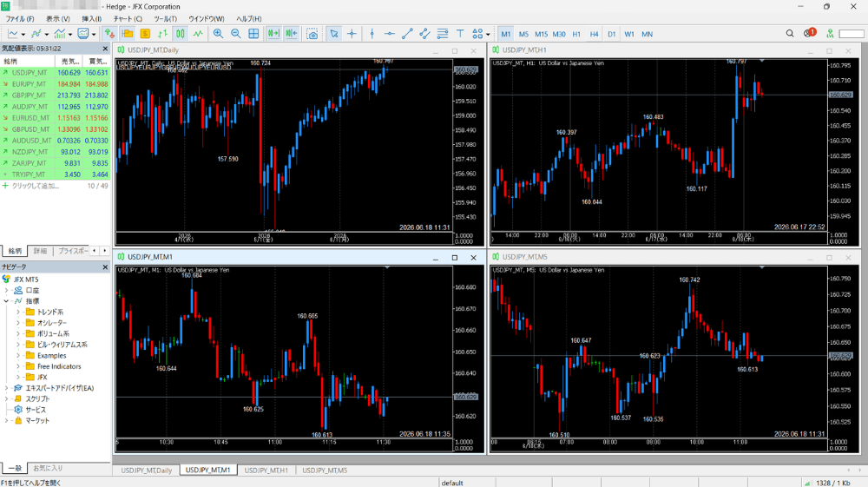Select the trendline drawing tool
Image resolution: width=868 pixels, height=487 pixels.
(x=407, y=34)
